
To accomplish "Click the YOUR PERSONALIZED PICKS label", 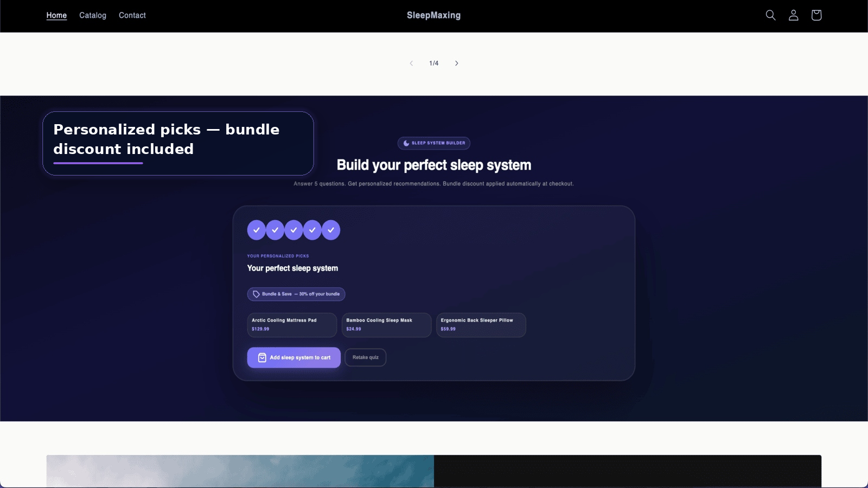I will point(278,256).
